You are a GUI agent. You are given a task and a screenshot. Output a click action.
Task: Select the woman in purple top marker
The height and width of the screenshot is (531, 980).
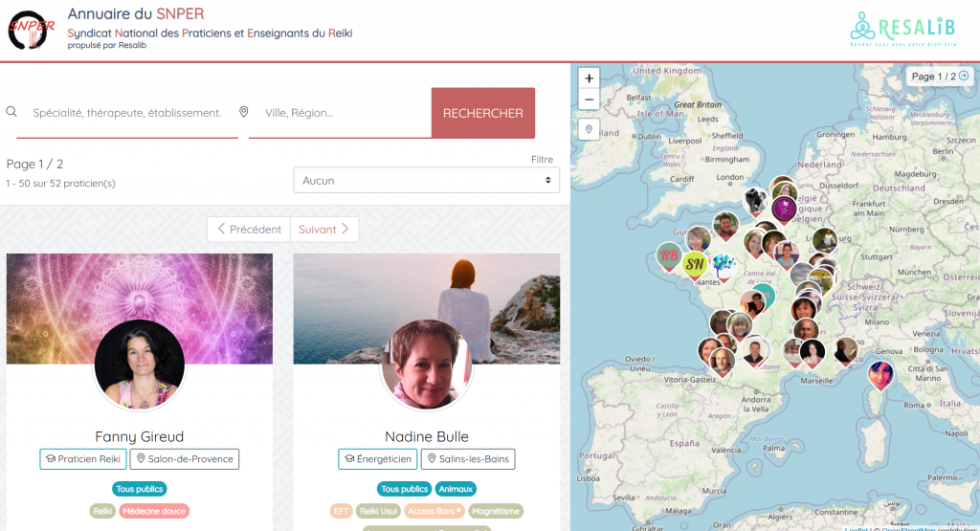tap(787, 254)
